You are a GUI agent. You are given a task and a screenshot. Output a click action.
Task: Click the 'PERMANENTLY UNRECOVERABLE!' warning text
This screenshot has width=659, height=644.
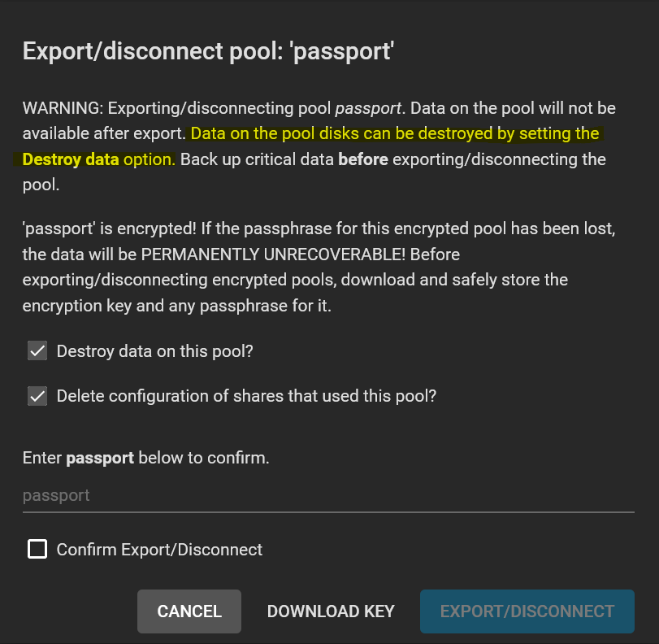click(273, 255)
